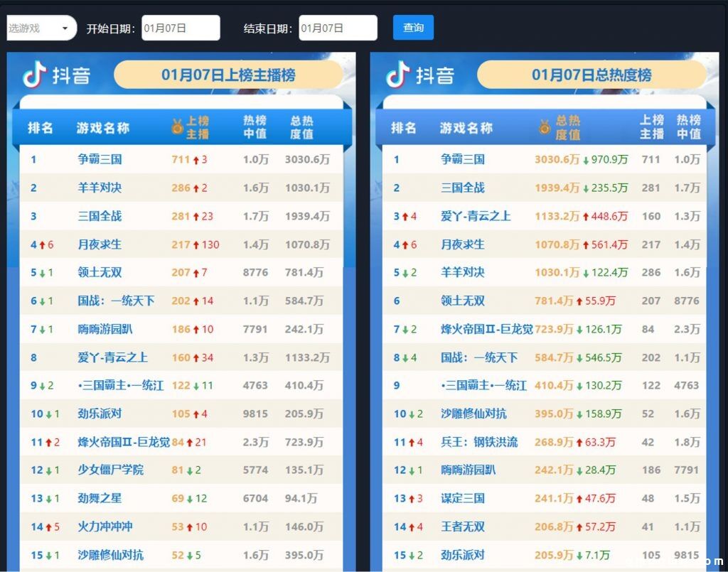Open 兵王：钢铁洪流 in the right ranking

pyautogui.click(x=479, y=442)
